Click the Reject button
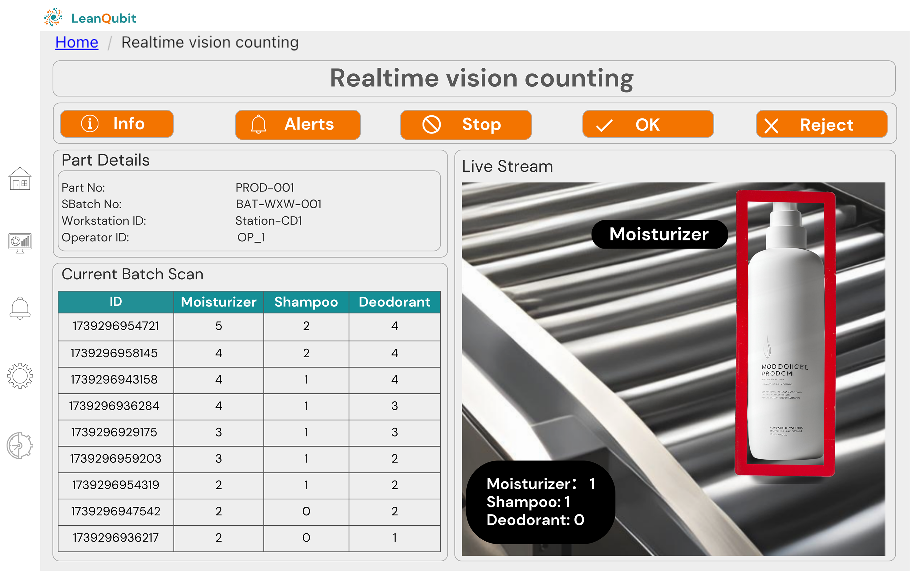Screen dimensions: 924x578 [822, 124]
